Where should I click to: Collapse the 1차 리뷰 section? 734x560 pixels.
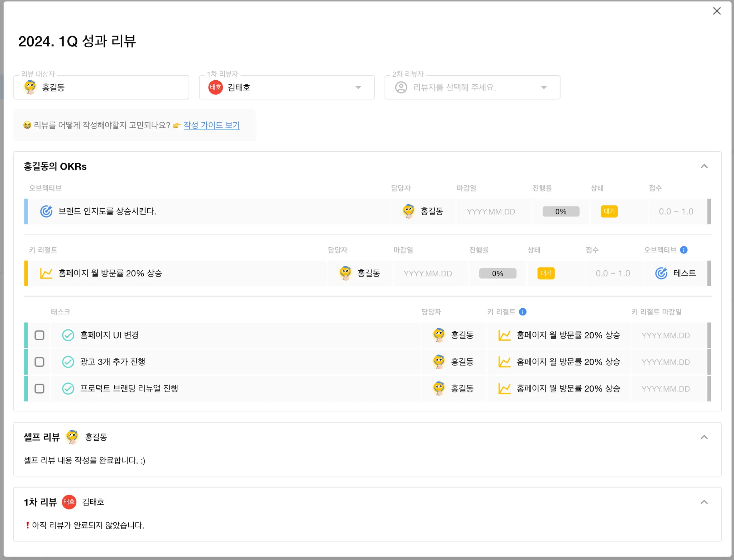tap(704, 502)
